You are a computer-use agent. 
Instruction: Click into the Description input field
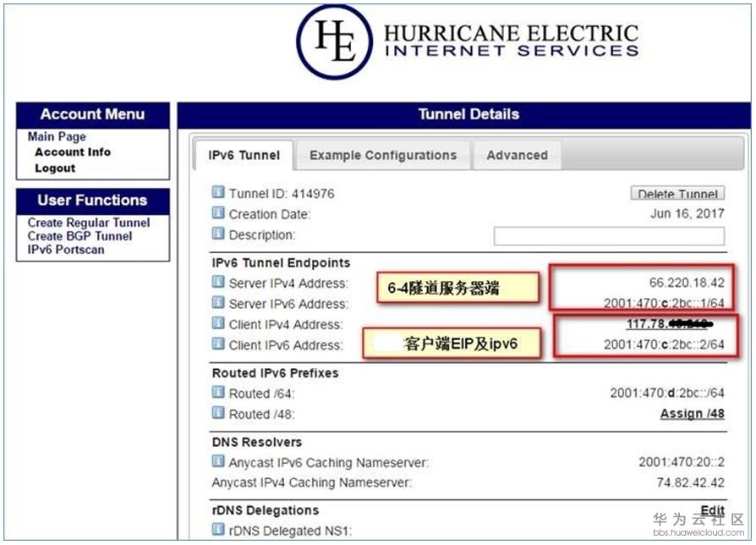tap(609, 236)
